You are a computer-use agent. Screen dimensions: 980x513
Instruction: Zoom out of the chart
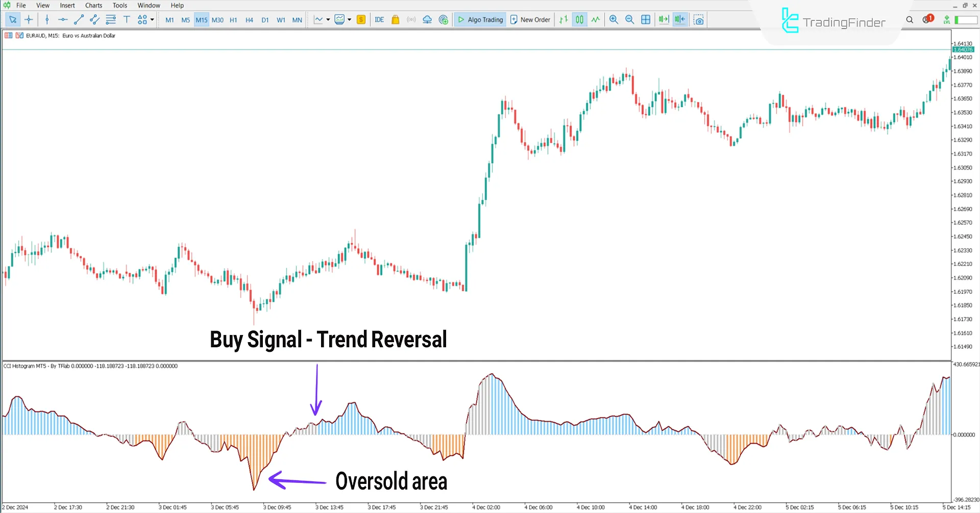click(x=629, y=19)
